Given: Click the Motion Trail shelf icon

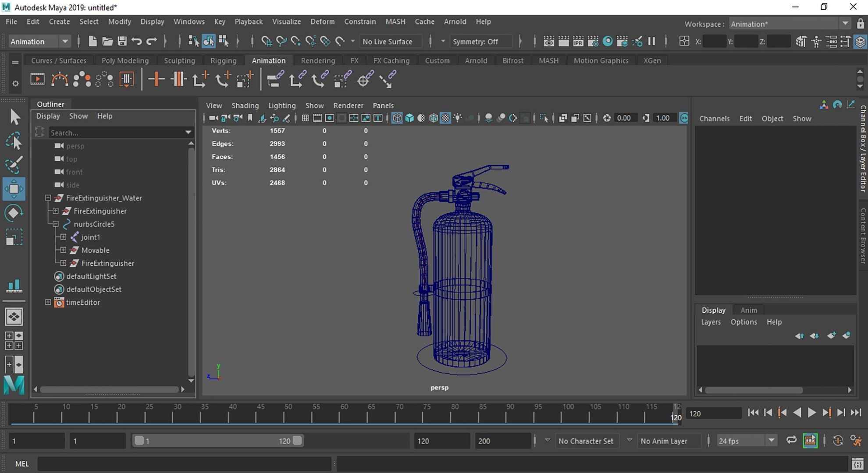Looking at the screenshot, I should click(60, 79).
